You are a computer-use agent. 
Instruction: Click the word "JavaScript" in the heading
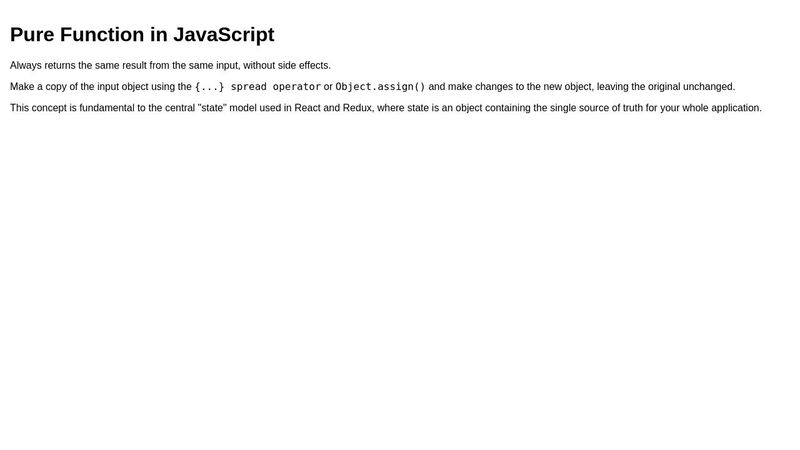point(223,35)
